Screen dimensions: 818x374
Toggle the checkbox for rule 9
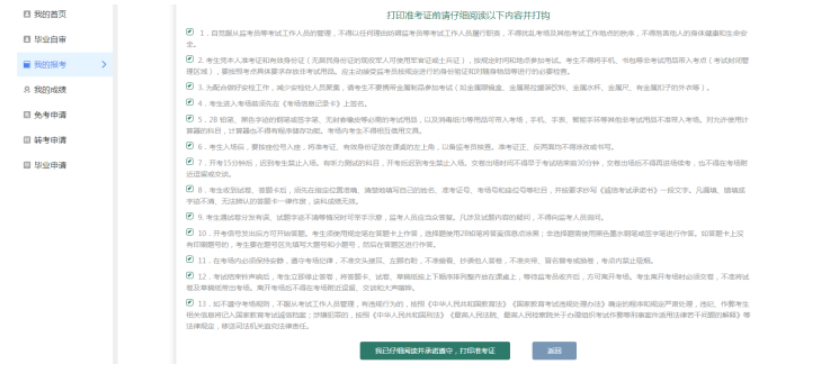190,216
